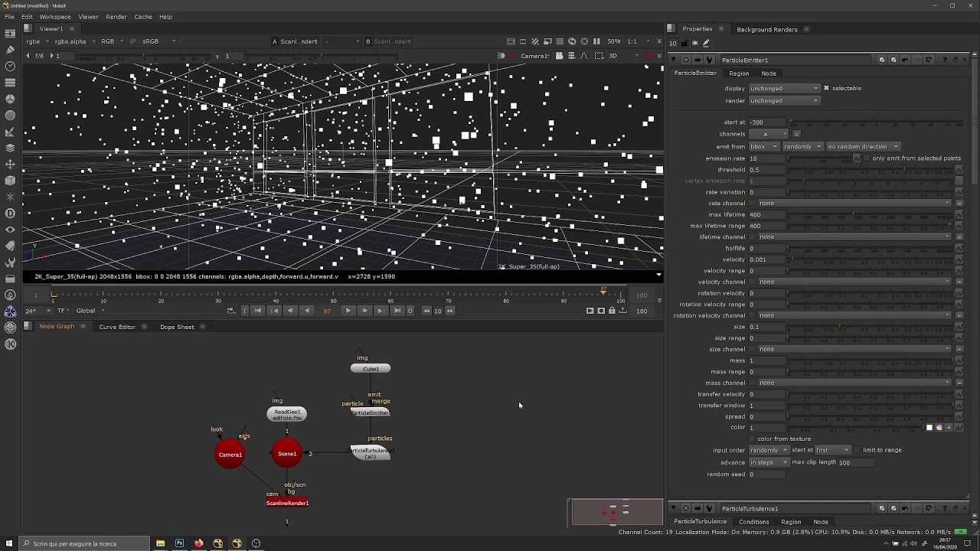Open the File Explorer taskbar icon

(x=161, y=543)
